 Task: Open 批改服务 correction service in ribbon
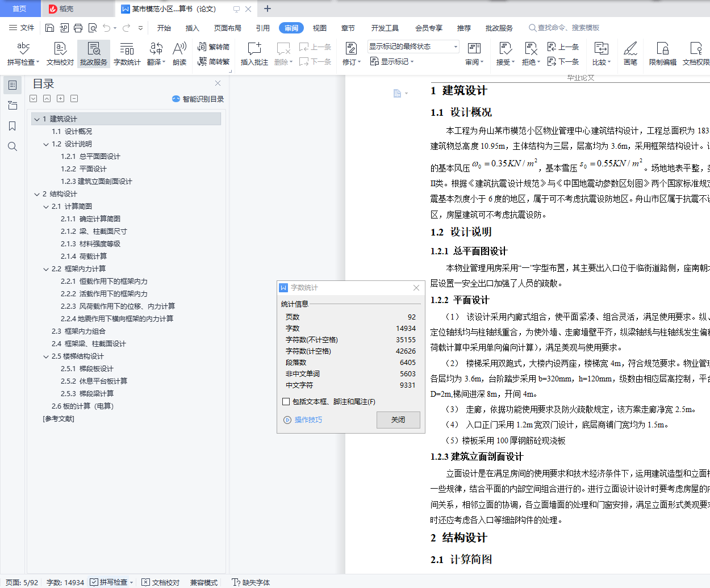coord(94,53)
